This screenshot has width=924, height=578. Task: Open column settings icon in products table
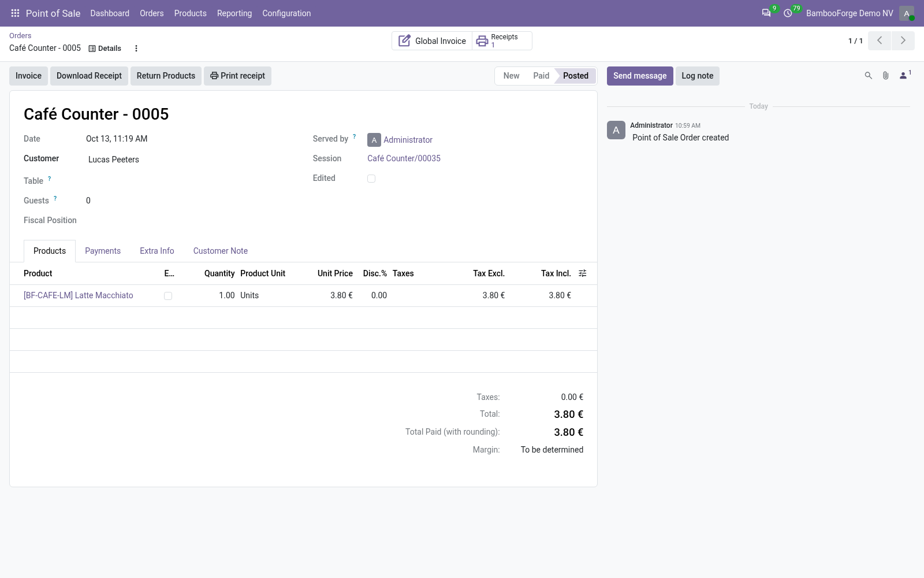tap(583, 273)
